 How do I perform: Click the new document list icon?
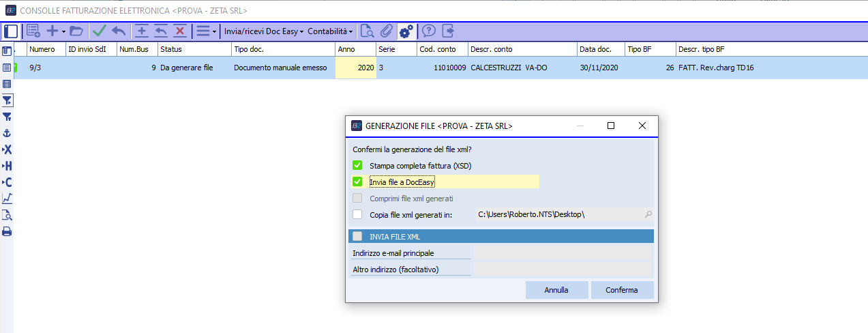[x=33, y=31]
